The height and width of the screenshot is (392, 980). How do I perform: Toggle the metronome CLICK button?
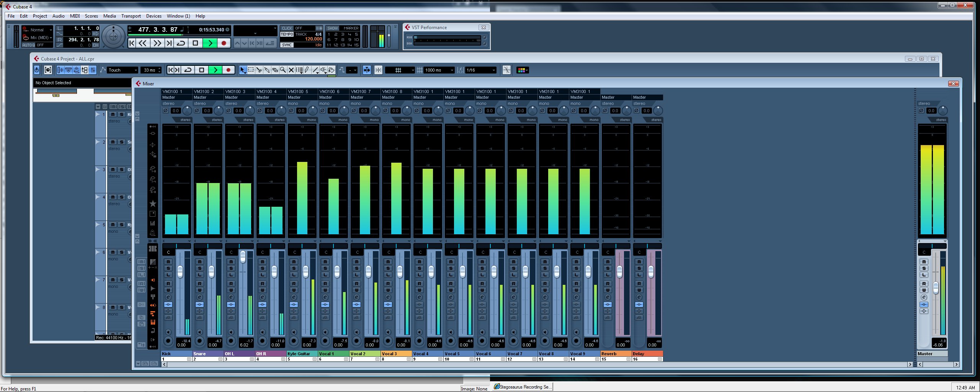[x=287, y=28]
